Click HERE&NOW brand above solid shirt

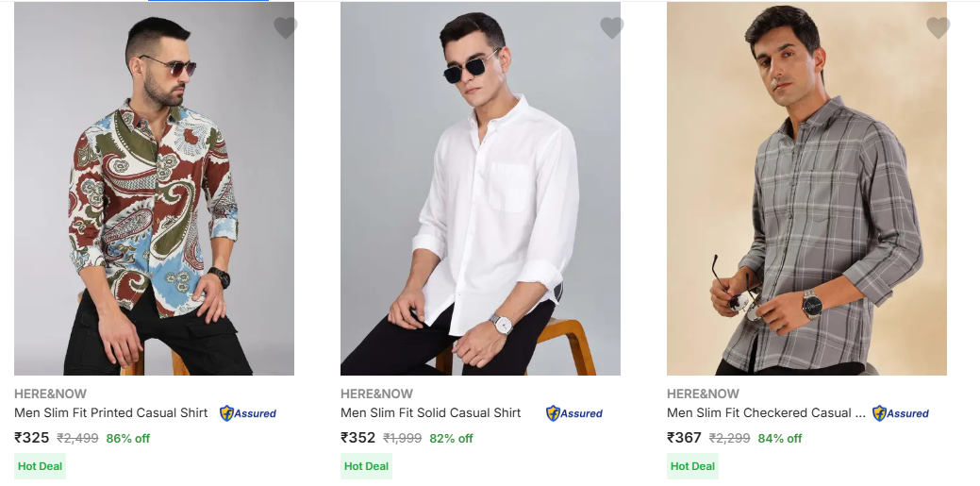[376, 394]
